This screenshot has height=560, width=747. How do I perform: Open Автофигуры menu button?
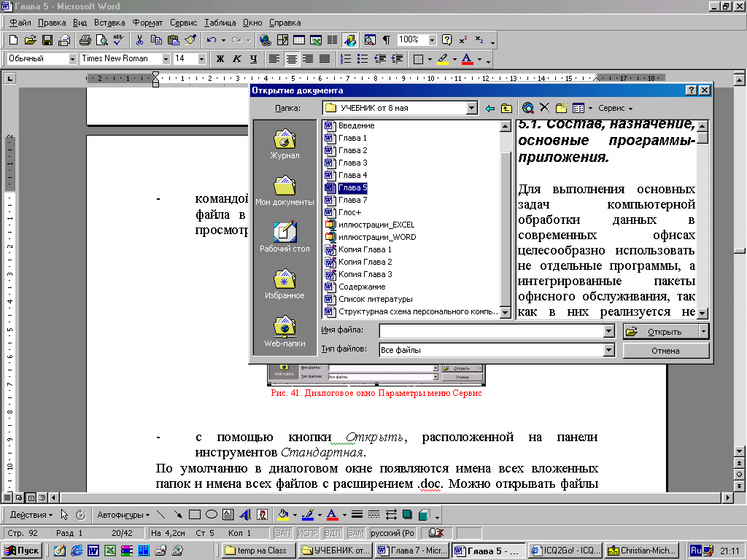[x=123, y=515]
